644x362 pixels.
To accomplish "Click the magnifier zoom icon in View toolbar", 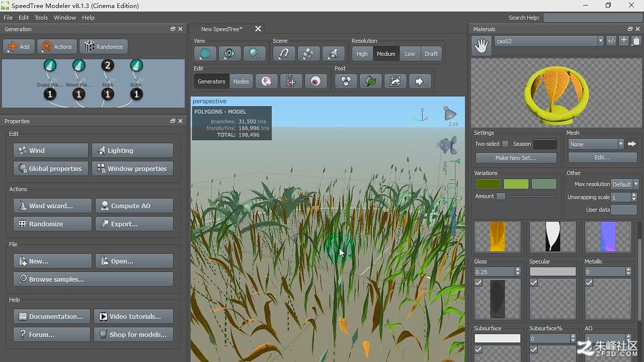I will [x=254, y=53].
